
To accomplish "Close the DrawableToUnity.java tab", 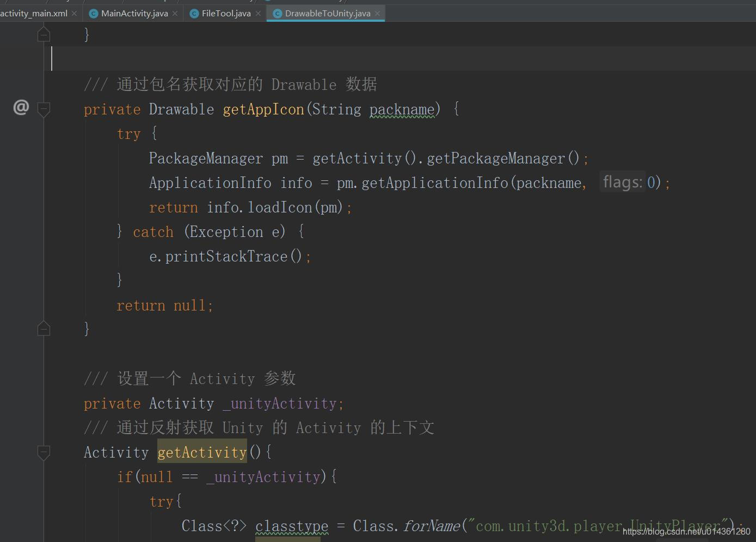I will (377, 13).
